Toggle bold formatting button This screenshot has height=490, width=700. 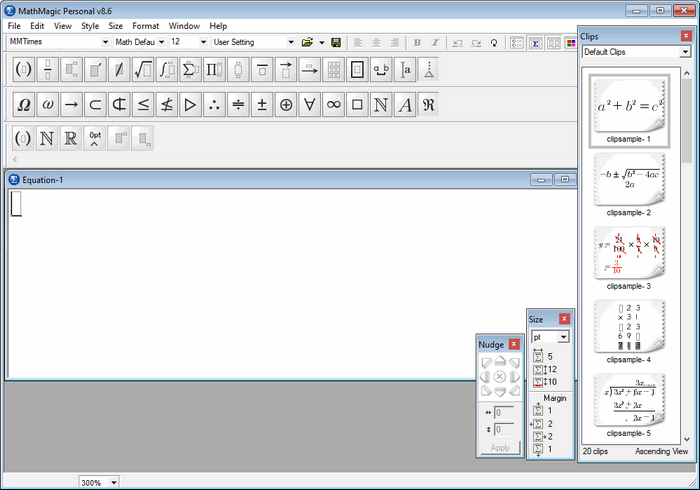point(417,43)
